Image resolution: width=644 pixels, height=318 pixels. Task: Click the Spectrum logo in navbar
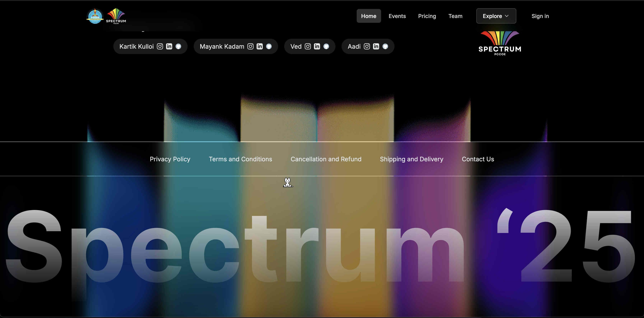click(x=116, y=16)
